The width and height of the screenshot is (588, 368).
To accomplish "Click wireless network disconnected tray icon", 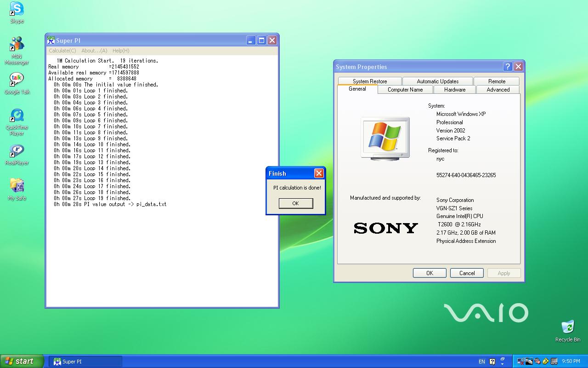I will [x=521, y=361].
